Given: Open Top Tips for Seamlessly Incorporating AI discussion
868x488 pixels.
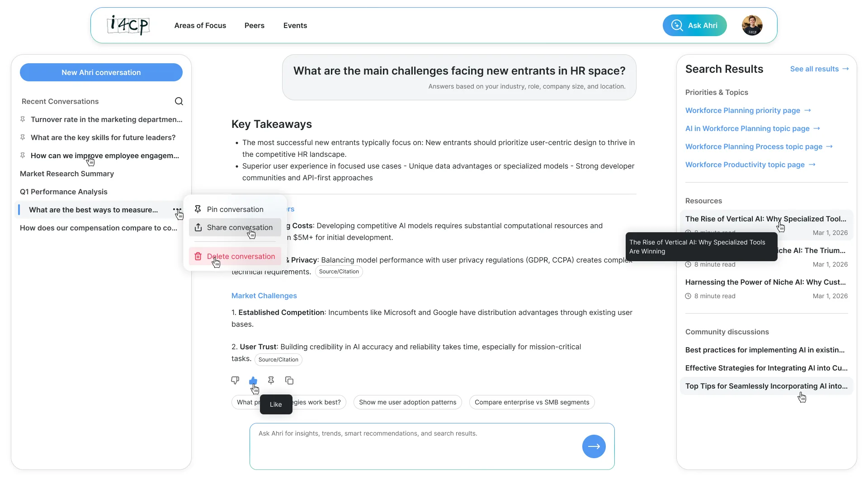Looking at the screenshot, I should [x=766, y=386].
